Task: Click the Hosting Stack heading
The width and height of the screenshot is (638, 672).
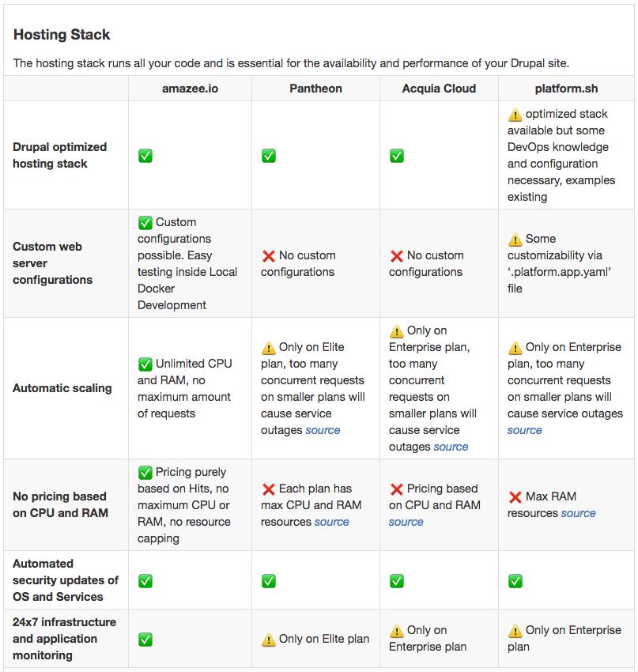Action: [x=62, y=35]
